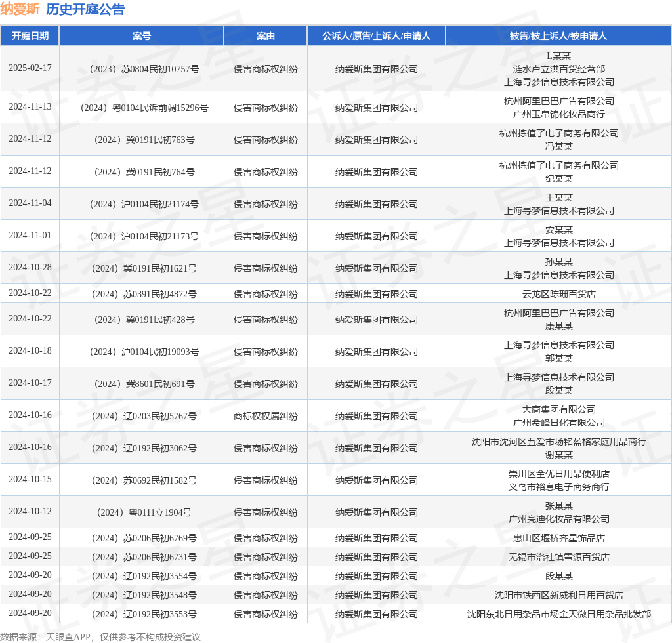Click defendant 沈阳市沈河区五爱市场铭盈格家庭用品商行

coord(559,442)
